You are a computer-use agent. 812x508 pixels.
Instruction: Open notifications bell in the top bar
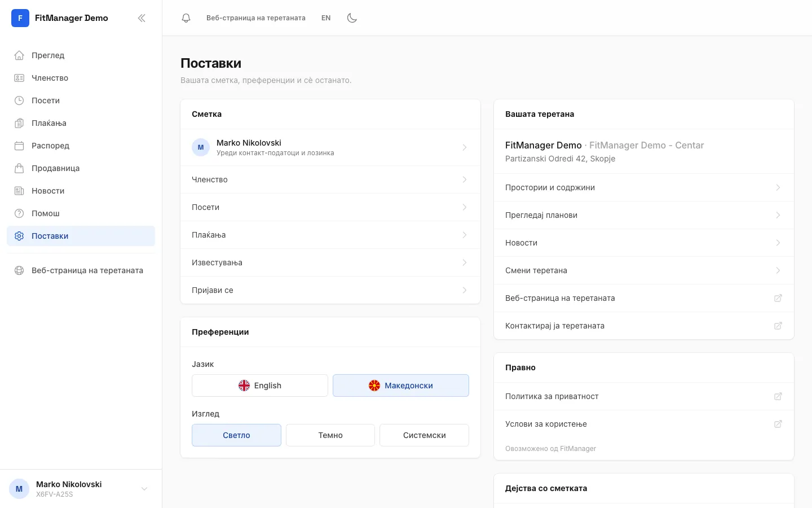point(186,18)
